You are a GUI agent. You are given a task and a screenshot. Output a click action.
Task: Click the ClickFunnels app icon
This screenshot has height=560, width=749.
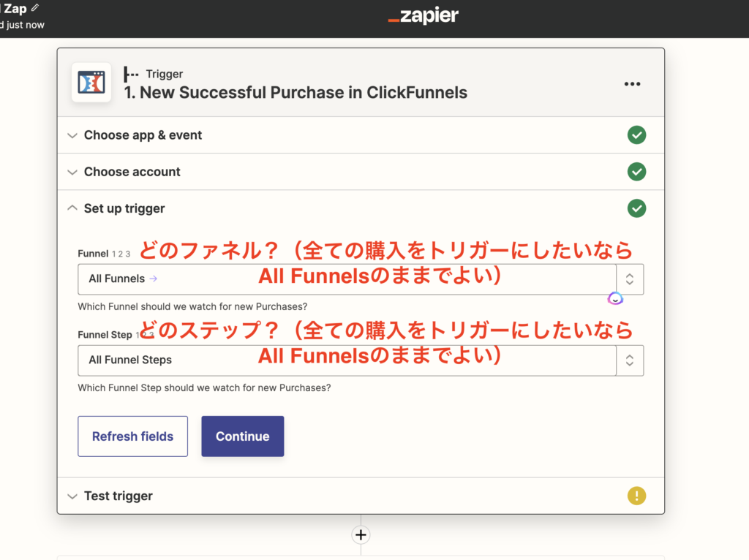[x=91, y=83]
